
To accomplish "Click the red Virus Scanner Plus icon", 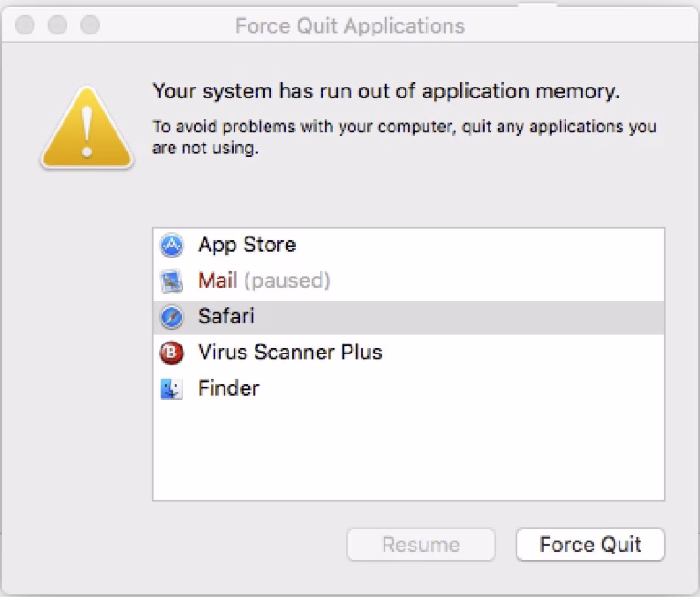I will click(x=171, y=353).
